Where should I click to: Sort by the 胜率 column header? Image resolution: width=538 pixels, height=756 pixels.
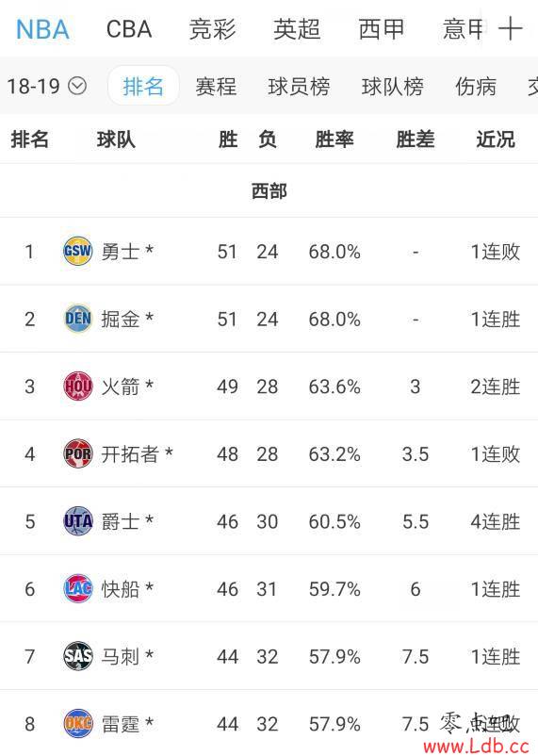(334, 140)
